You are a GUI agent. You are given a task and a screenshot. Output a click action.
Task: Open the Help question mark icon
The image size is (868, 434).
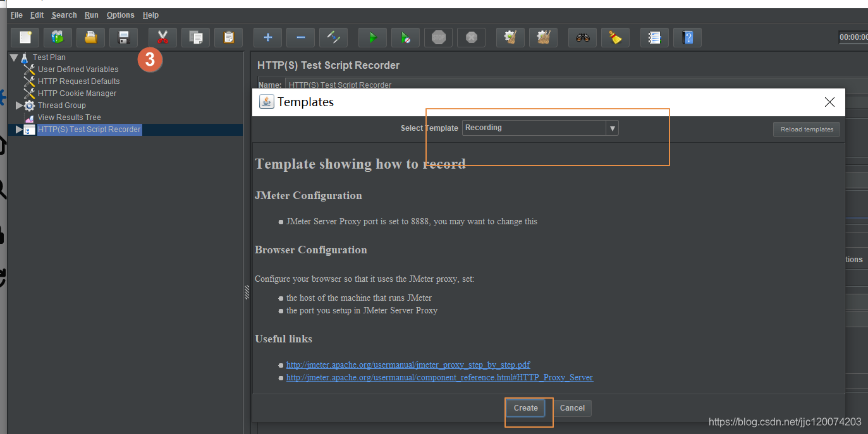pos(688,38)
